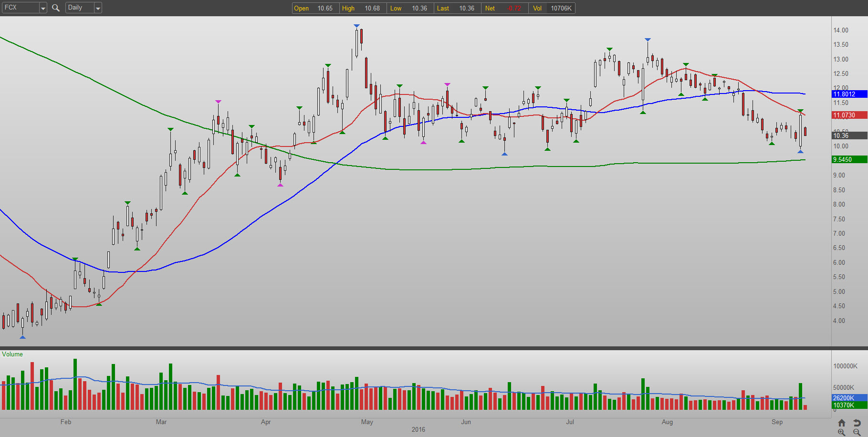Click the red 11.0730 moving average price tag
This screenshot has height=437, width=868.
pos(849,115)
